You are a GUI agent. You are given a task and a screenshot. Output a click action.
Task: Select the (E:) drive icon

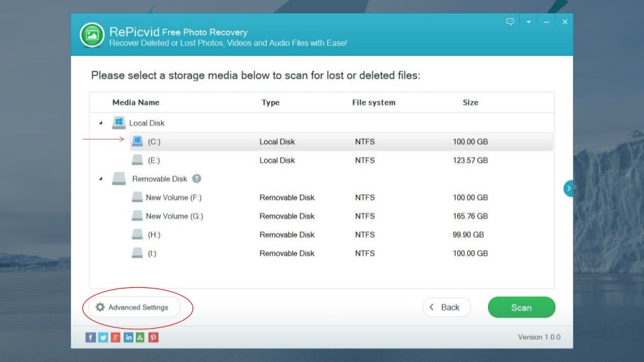137,160
